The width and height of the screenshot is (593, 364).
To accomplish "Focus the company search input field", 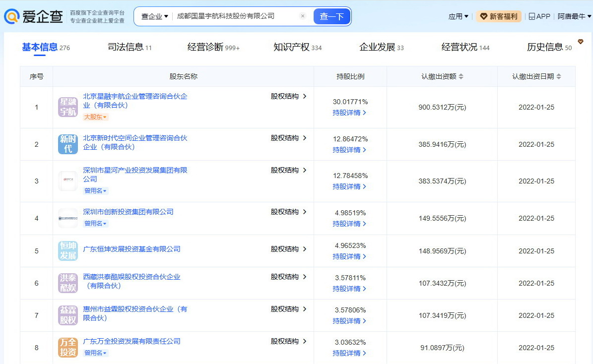I will (236, 16).
